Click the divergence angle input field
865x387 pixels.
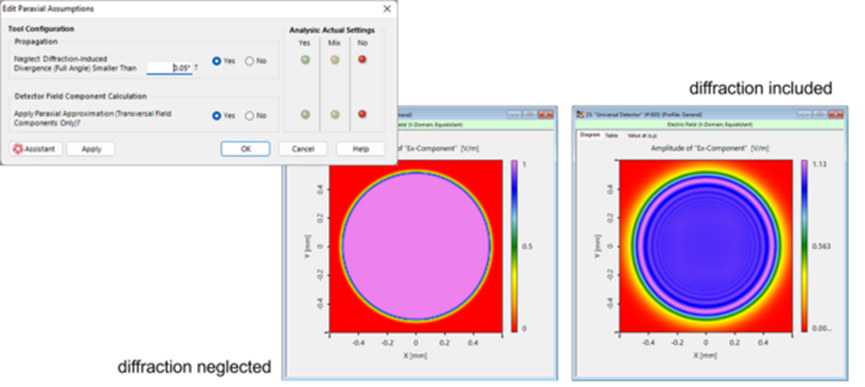(x=169, y=68)
